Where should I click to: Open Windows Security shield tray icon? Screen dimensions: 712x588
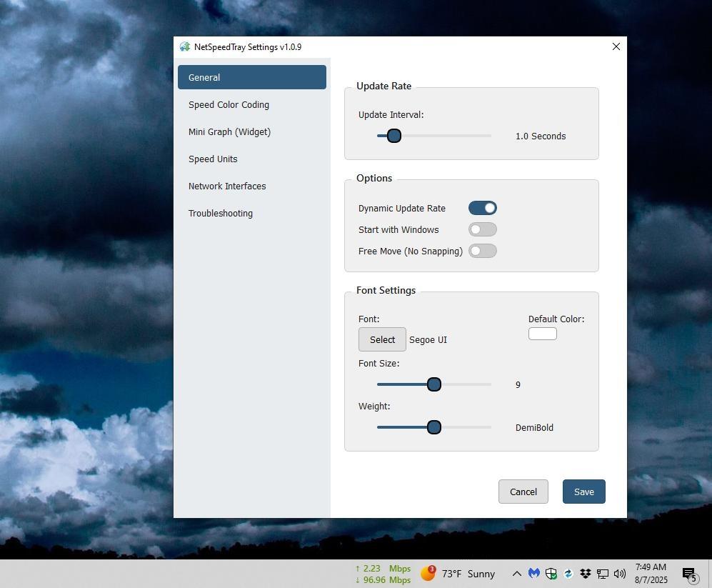[x=551, y=573]
